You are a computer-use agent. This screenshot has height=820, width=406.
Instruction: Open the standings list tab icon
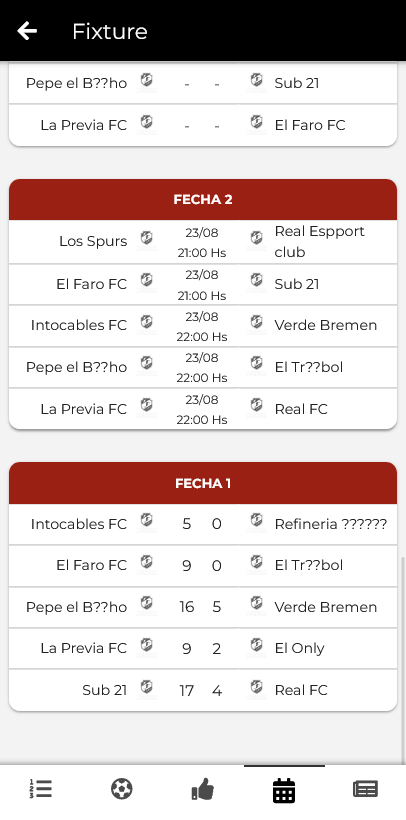[40, 789]
